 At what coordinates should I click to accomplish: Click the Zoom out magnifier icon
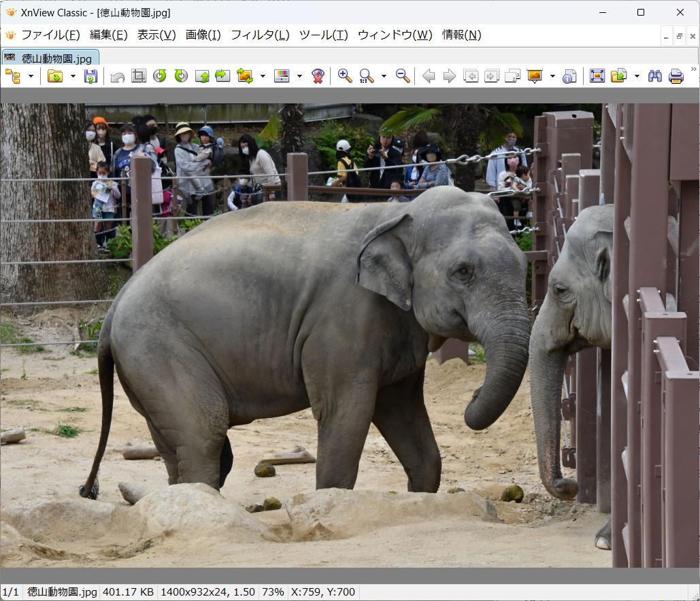coord(403,76)
